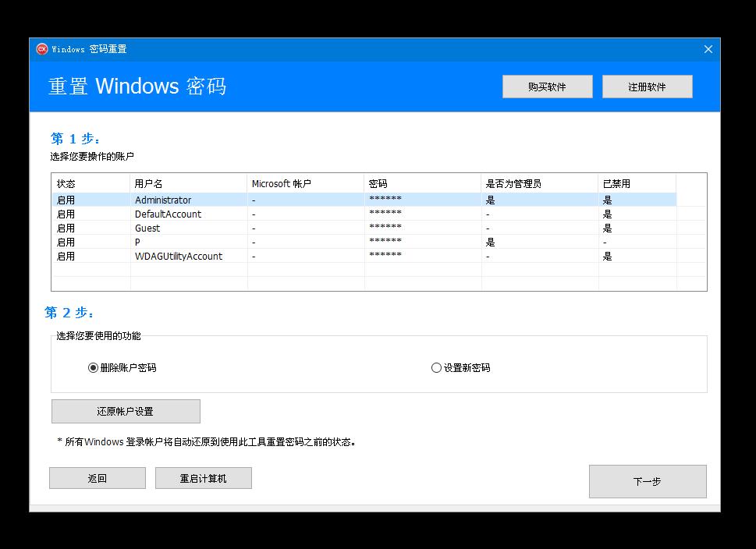Open 注册软件 to register the software
The image size is (756, 549).
pos(647,87)
